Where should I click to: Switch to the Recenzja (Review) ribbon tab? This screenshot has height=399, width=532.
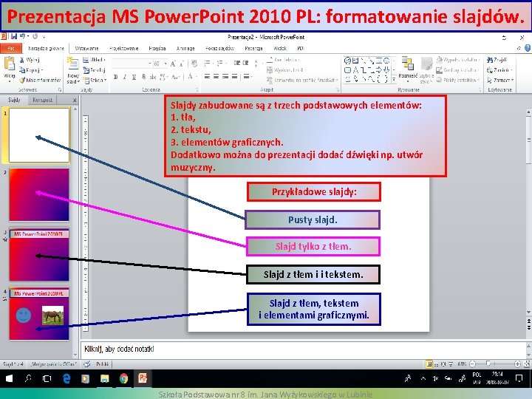coord(253,49)
